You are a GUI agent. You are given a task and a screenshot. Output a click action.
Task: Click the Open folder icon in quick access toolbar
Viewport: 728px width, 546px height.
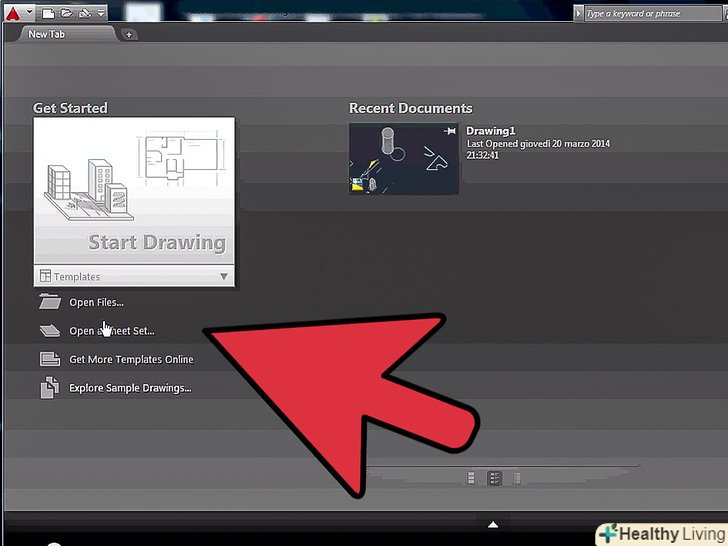point(65,13)
